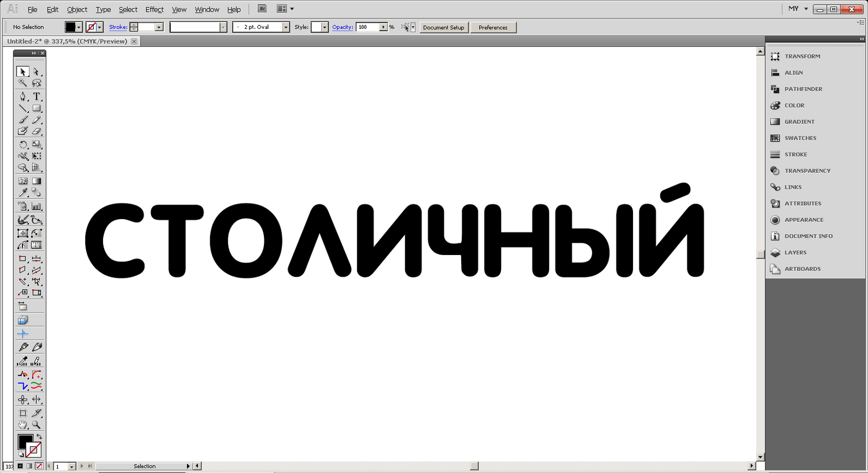Select the Hand tool
This screenshot has width=868, height=473.
23,424
